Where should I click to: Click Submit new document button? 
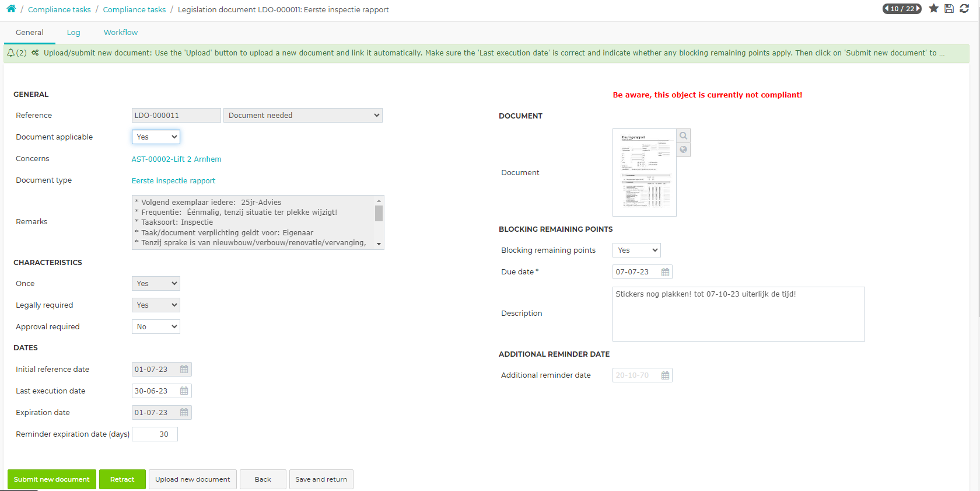pos(52,479)
